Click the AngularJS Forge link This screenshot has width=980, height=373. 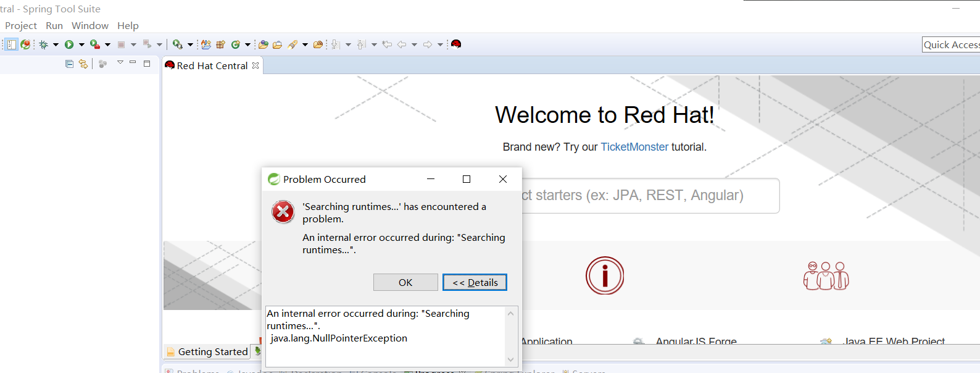click(x=696, y=341)
